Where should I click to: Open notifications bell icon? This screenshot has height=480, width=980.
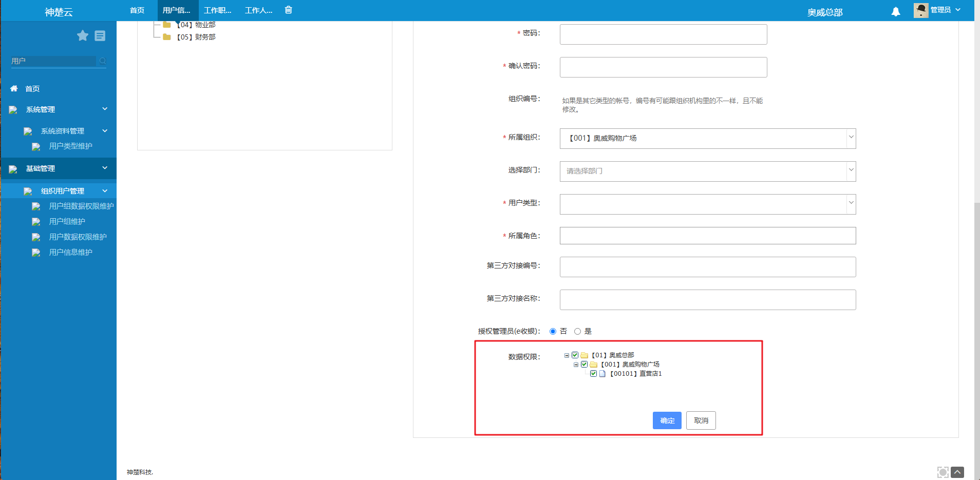click(896, 11)
